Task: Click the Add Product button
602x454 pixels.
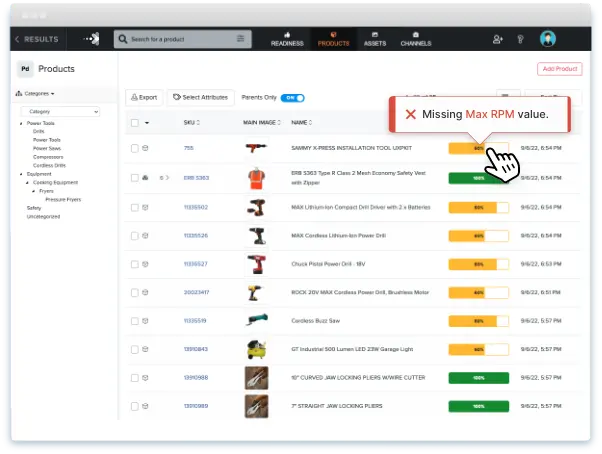Action: pos(560,69)
